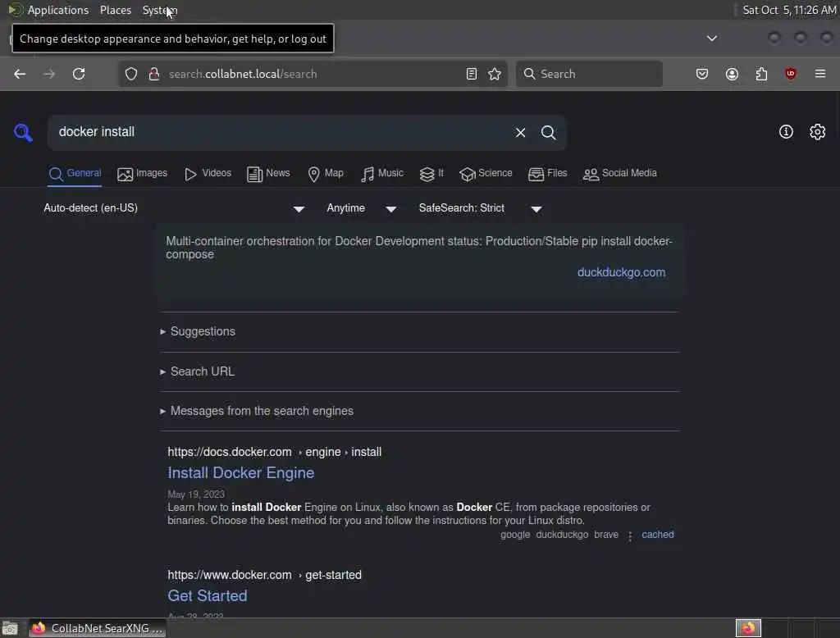Image resolution: width=840 pixels, height=638 pixels.
Task: Click the result options three-dot icon
Action: pos(630,535)
